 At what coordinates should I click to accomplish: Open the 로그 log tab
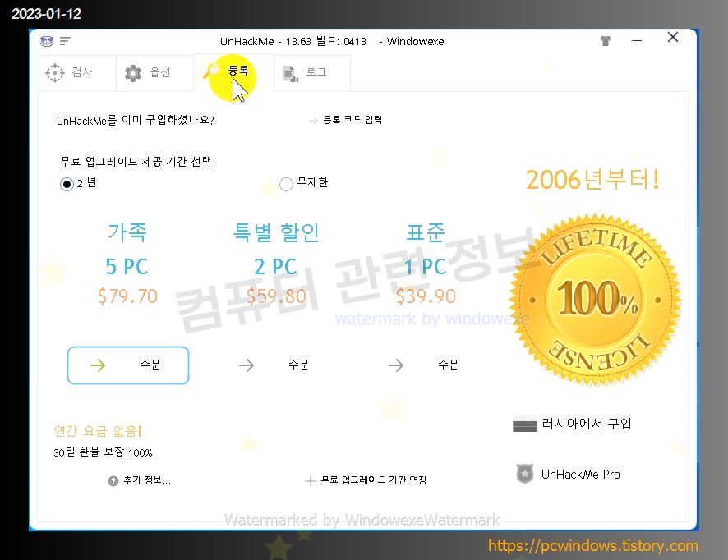coord(311,73)
